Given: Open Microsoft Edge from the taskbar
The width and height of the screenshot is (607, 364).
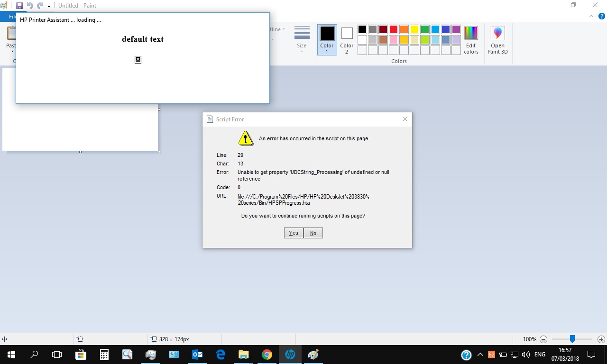Looking at the screenshot, I should 221,355.
